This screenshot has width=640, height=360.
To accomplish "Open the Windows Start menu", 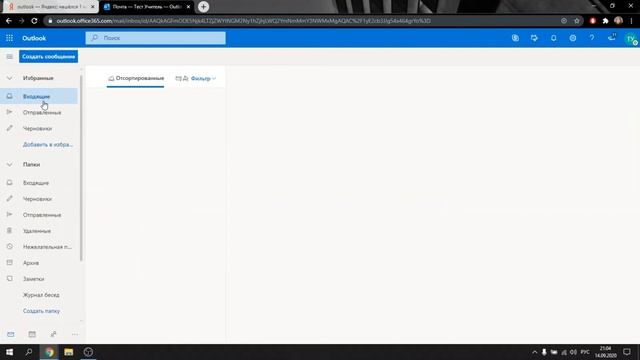I will [x=9, y=352].
